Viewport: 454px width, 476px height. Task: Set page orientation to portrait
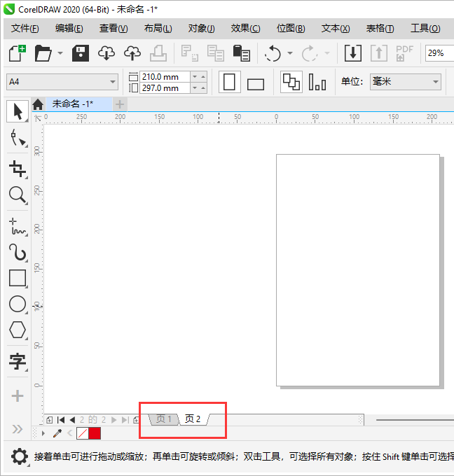(229, 83)
